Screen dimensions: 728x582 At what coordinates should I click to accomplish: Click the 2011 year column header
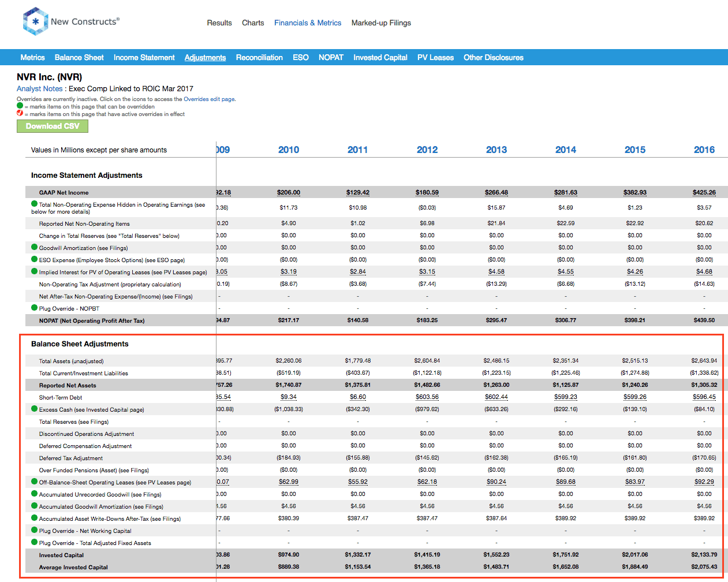coord(358,150)
